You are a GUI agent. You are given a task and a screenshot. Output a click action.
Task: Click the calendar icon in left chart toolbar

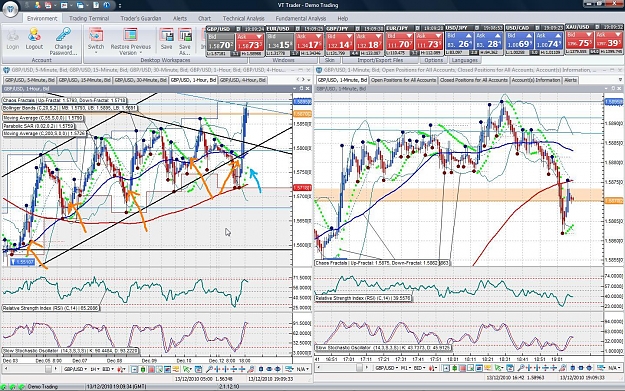tap(198, 369)
